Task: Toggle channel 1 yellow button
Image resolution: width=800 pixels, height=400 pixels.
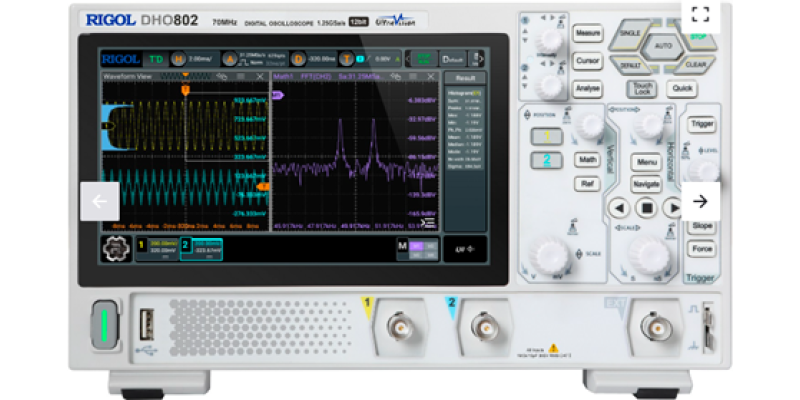Action: click(x=546, y=135)
